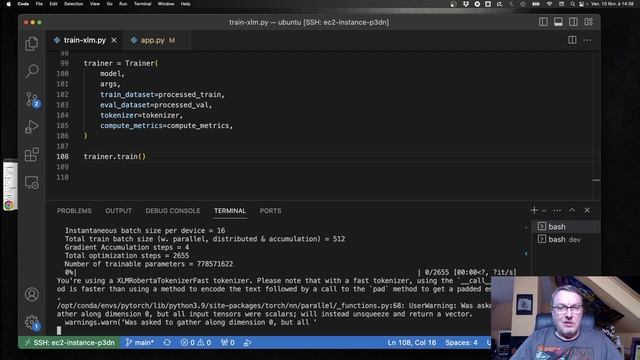Split the editor to the right

point(572,40)
